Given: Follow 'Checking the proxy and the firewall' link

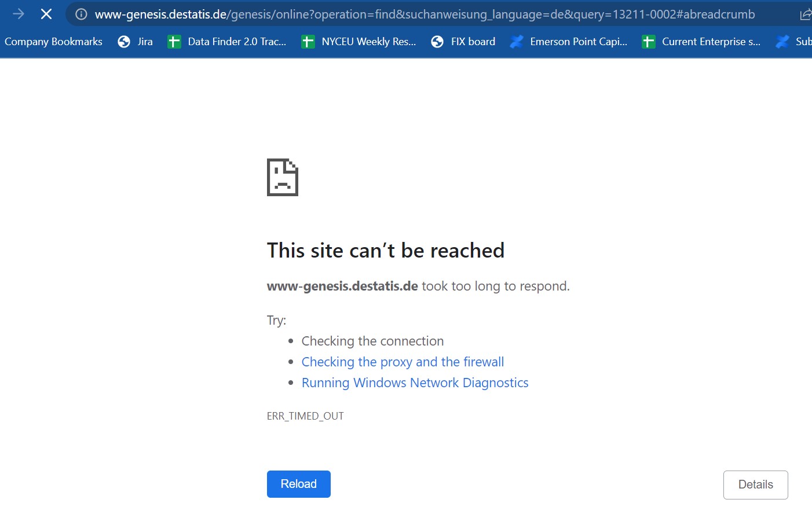Looking at the screenshot, I should 403,362.
